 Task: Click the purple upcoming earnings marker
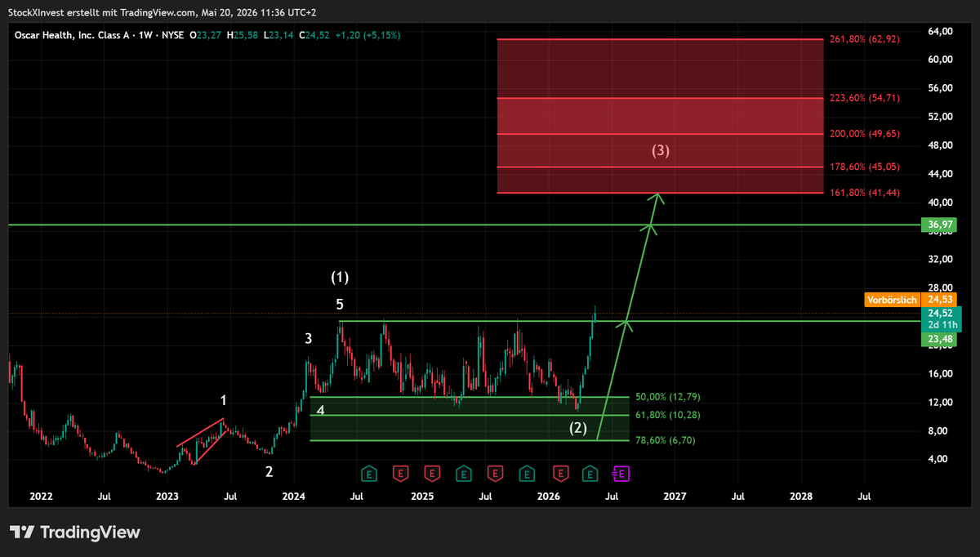tap(621, 473)
